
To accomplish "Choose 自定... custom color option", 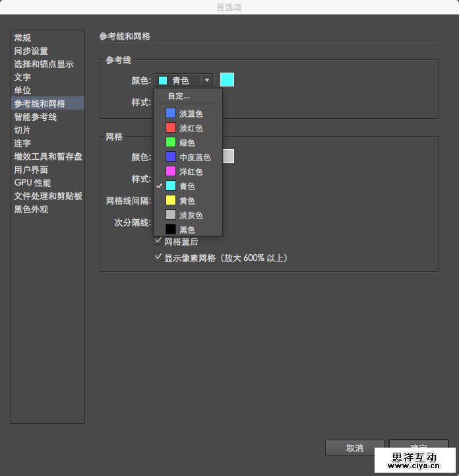I will pyautogui.click(x=178, y=96).
